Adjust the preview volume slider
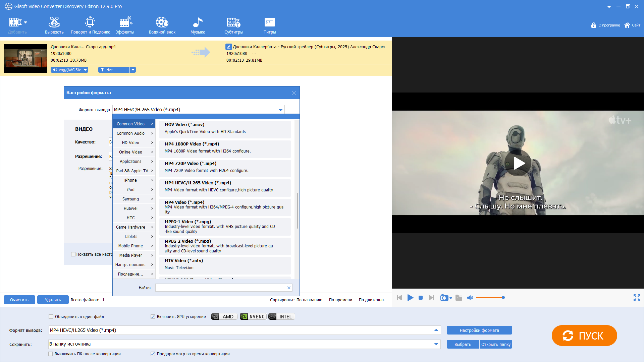 (490, 298)
